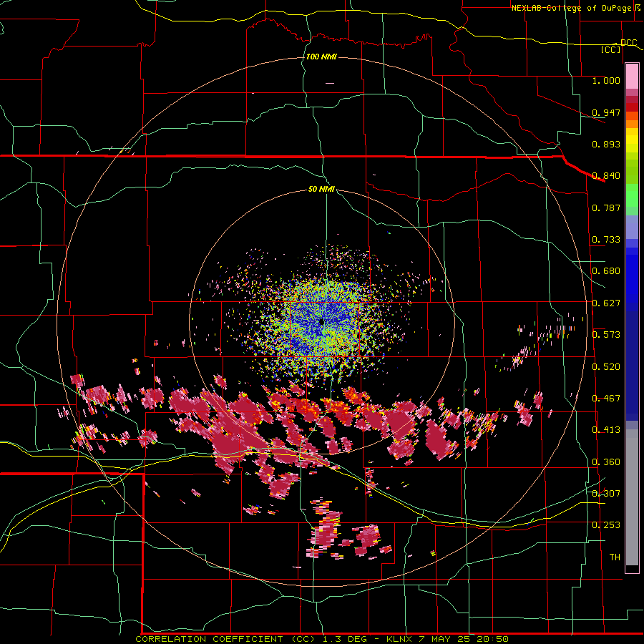The width and height of the screenshot is (644, 644).
Task: Select the 0.840 legend value
Action: pos(606,176)
